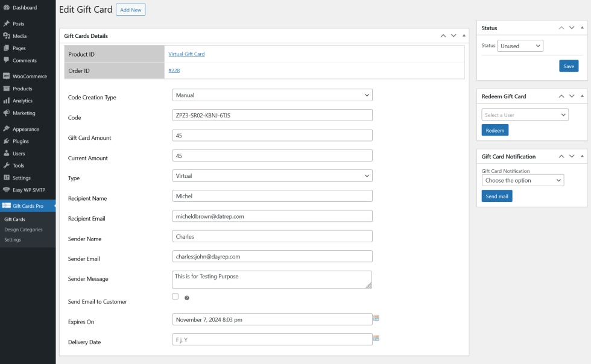The height and width of the screenshot is (364, 591).
Task: Select Settings under Gift Cards Pro
Action: point(13,240)
